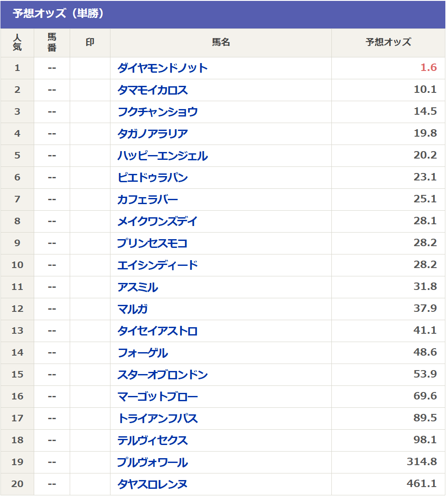
Task: Open the スターオブロンドン link
Action: pyautogui.click(x=162, y=374)
